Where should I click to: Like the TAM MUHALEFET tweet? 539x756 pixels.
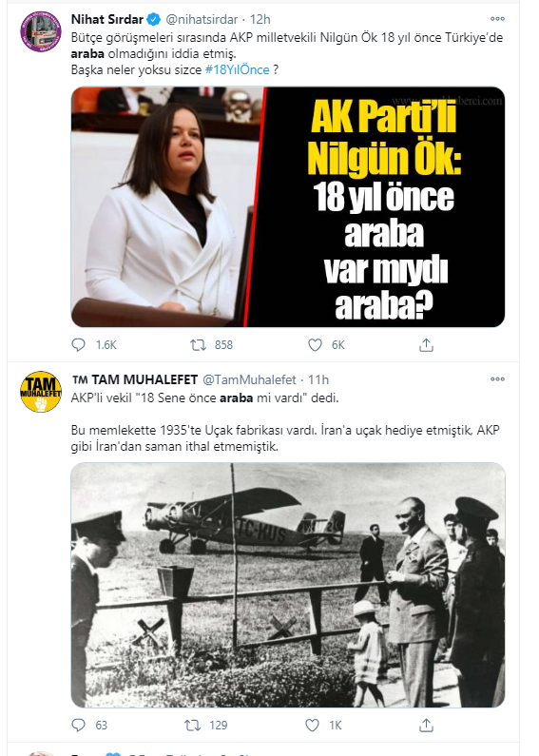(x=313, y=725)
